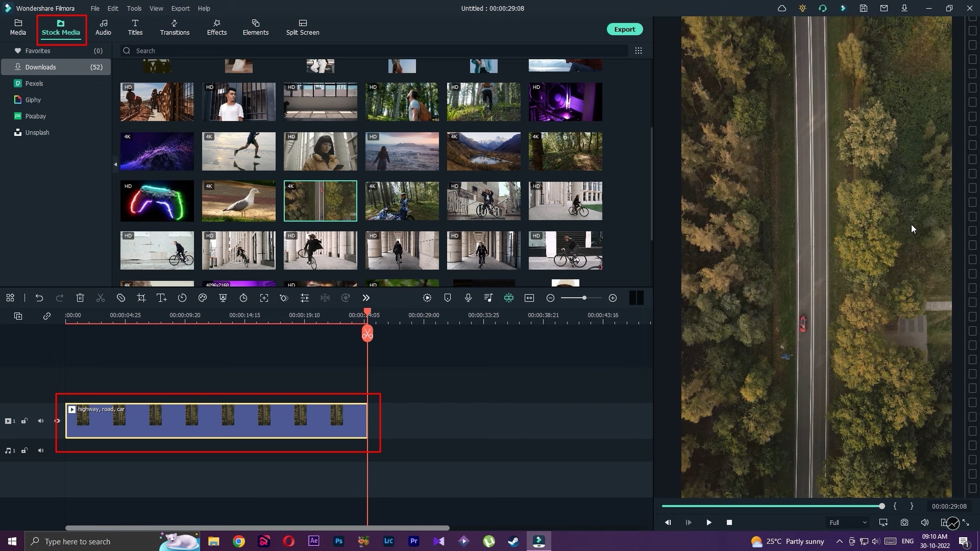Open the Favorites list
Image resolution: width=980 pixels, height=551 pixels.
(56, 51)
